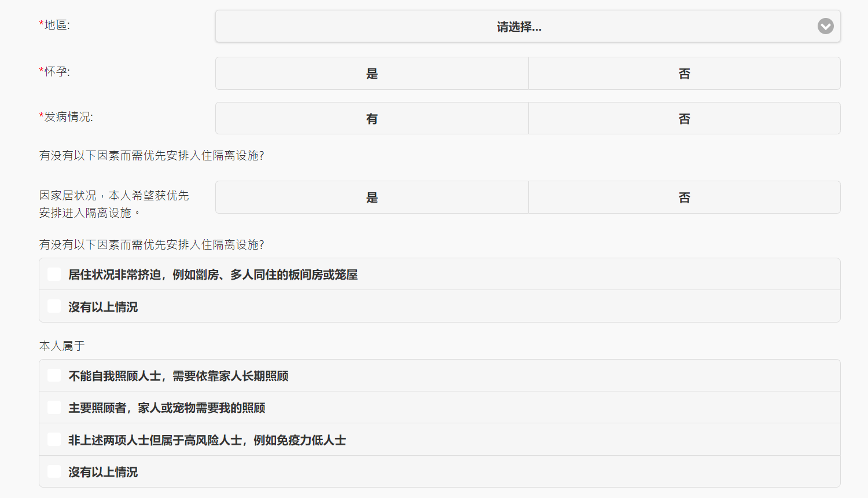
Task: Enable the 非上述两项人士但属于高风险人士 checkbox
Action: point(54,440)
